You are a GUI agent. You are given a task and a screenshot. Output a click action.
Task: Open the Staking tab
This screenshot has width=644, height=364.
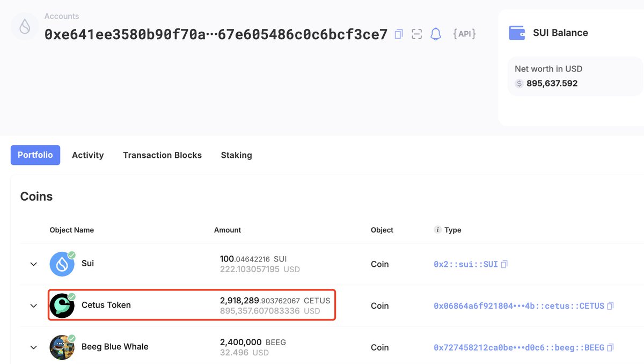coord(236,155)
